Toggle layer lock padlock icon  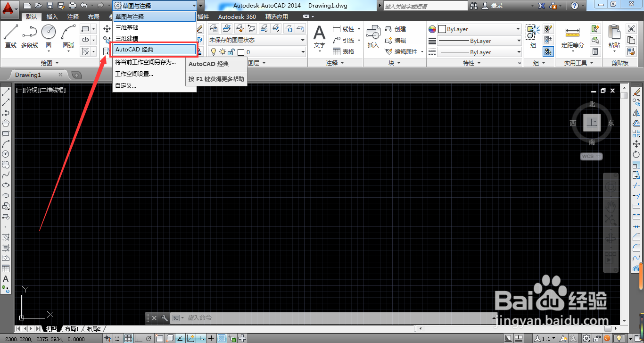tap(231, 52)
